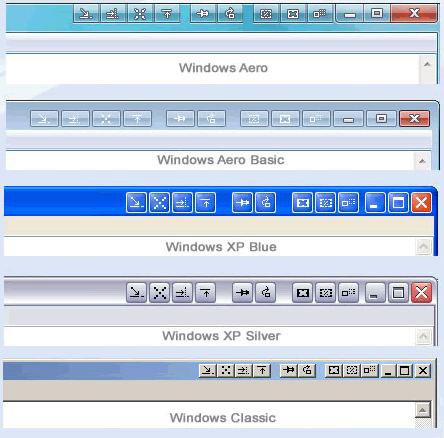Screen dimensions: 444x438
Task: Click the corner-bracket resize button in XP Blue title bar
Action: [302, 202]
